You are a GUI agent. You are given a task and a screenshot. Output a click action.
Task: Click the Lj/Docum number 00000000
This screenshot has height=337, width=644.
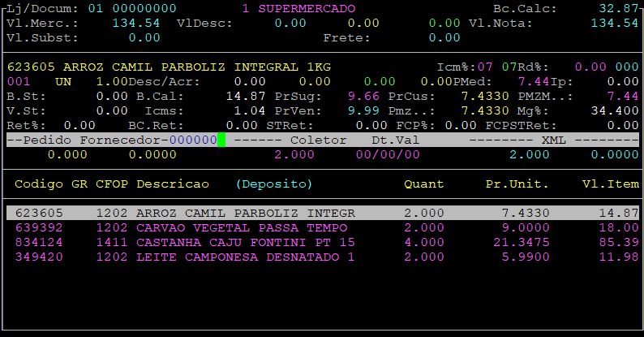pos(144,9)
